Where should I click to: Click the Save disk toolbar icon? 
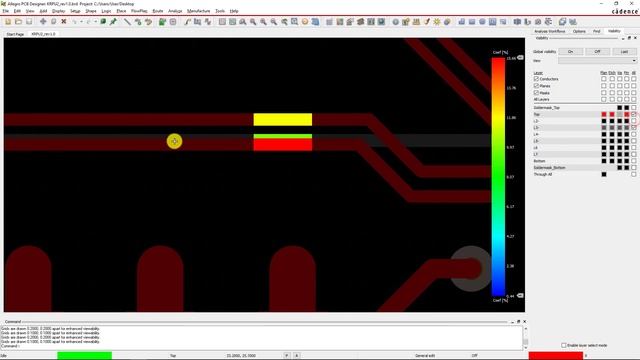click(x=29, y=22)
